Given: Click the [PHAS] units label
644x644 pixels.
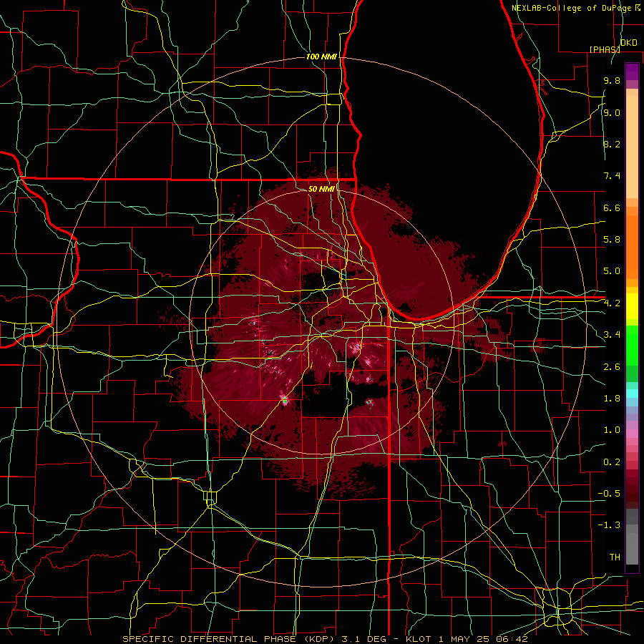Looking at the screenshot, I should (x=605, y=49).
